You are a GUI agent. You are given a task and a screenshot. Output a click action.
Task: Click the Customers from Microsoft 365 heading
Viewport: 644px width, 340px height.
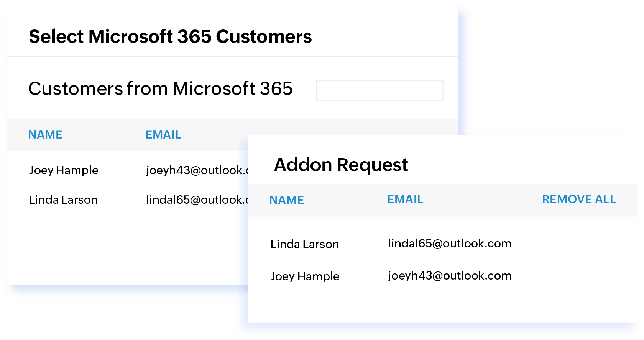click(160, 89)
